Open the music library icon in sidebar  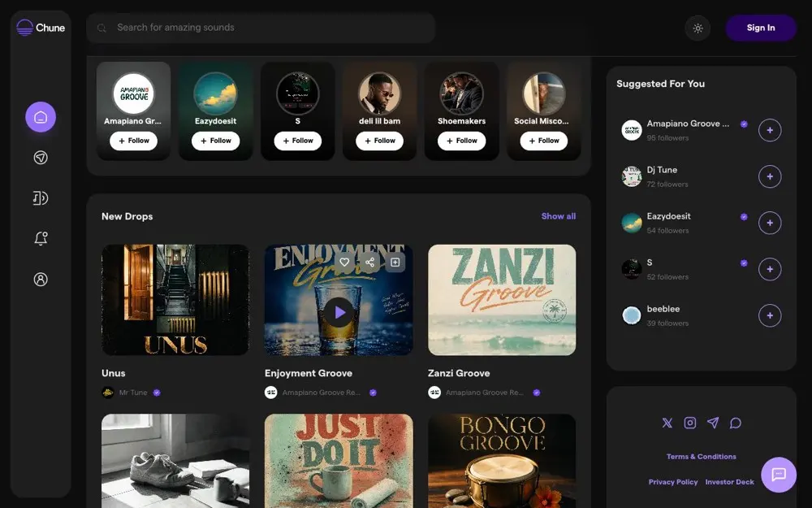tap(41, 198)
